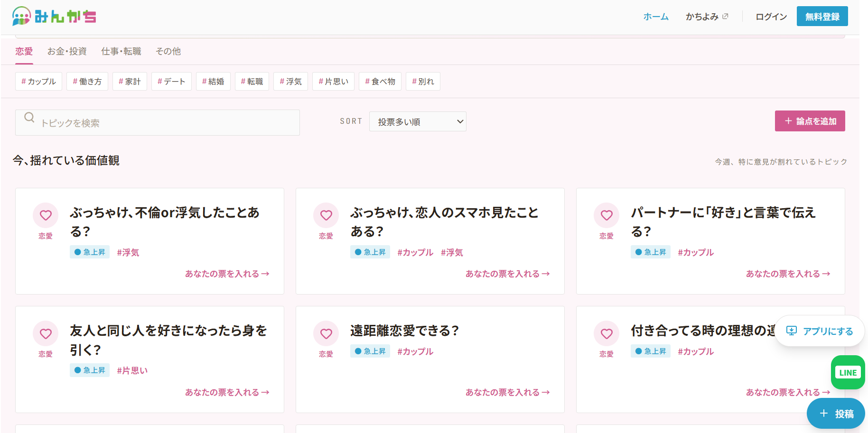The image size is (868, 433).
Task: Switch to 仕事・転職 tab
Action: pos(121,51)
